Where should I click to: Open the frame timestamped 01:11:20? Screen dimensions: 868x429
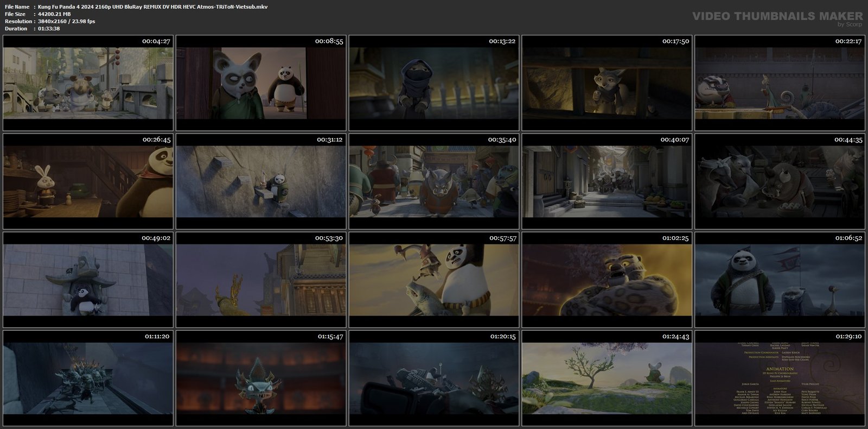88,378
